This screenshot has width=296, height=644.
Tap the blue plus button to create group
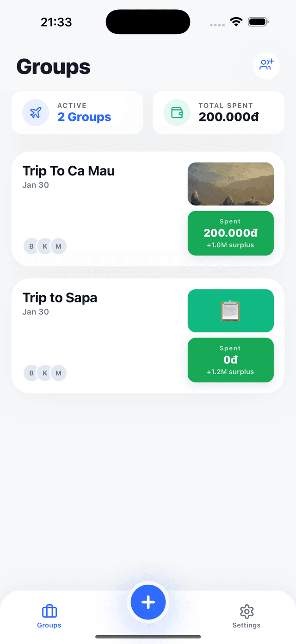(148, 602)
